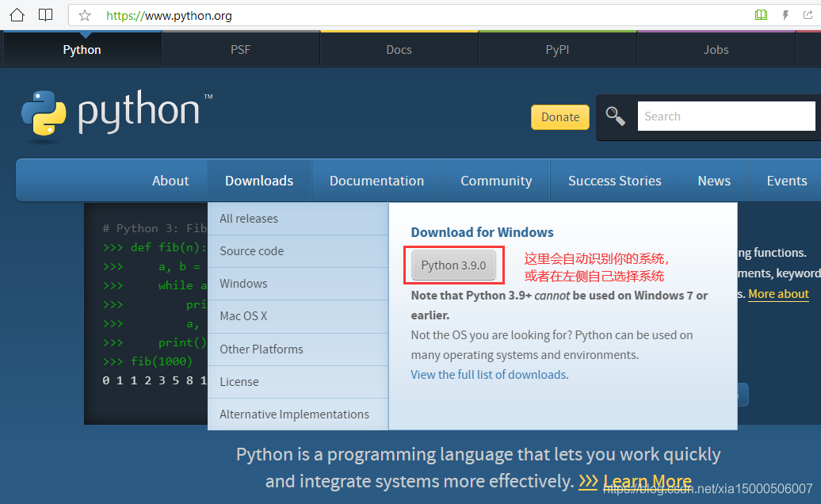The height and width of the screenshot is (504, 821).
Task: Open the reading view book icon
Action: coord(46,14)
